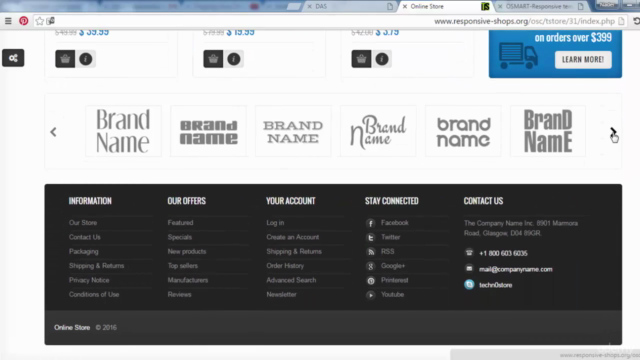Click the Facebook social icon
Viewport: 640px width, 360px height.
point(371,223)
